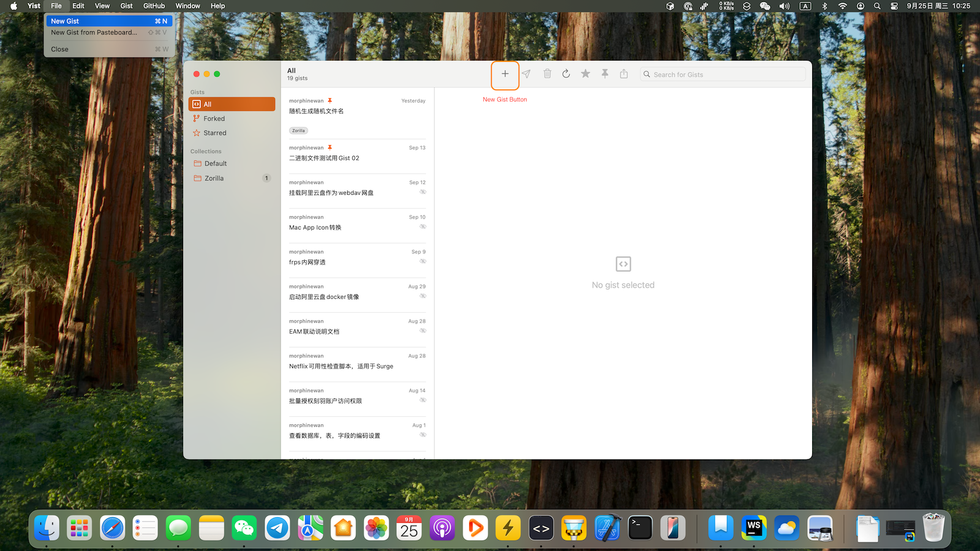This screenshot has height=551, width=980.
Task: Star the selected gist with the toolbar star
Action: pyautogui.click(x=585, y=73)
